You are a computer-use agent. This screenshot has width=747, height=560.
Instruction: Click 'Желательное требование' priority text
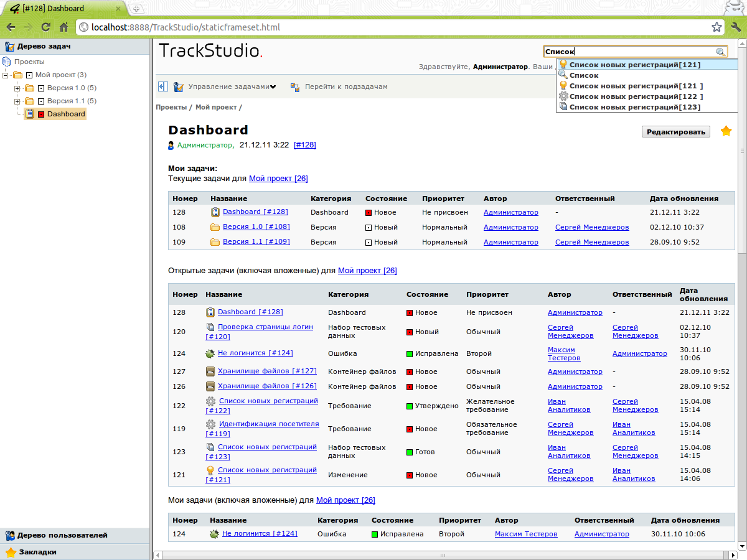point(491,406)
